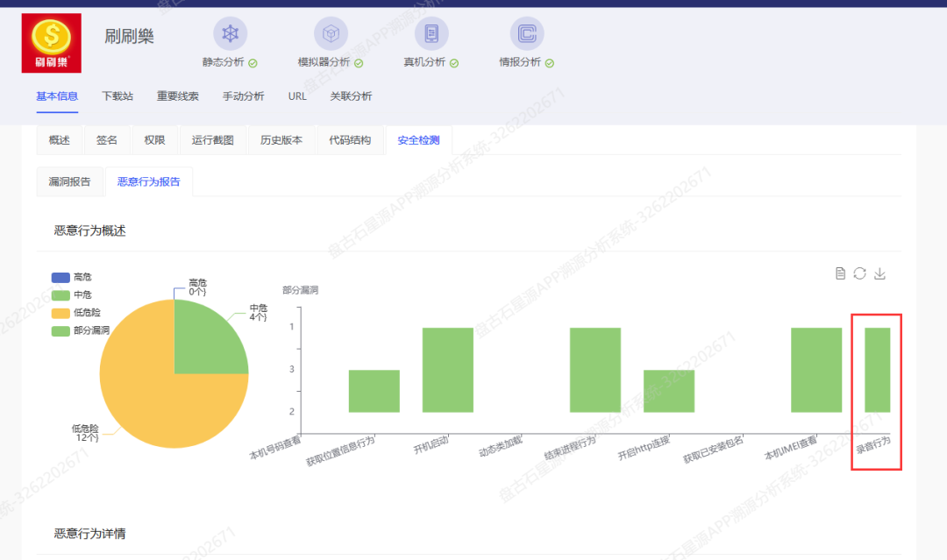This screenshot has height=560, width=947.
Task: Click the 恶意行为详情 heading
Action: pyautogui.click(x=90, y=534)
